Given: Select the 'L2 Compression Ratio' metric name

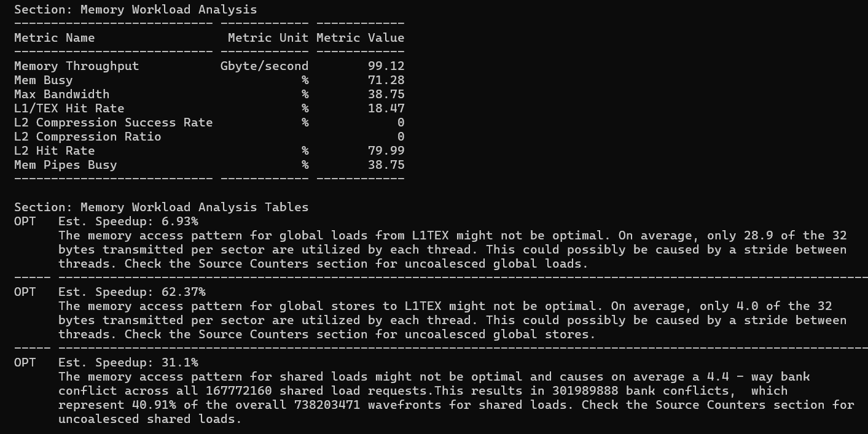Looking at the screenshot, I should (x=88, y=137).
